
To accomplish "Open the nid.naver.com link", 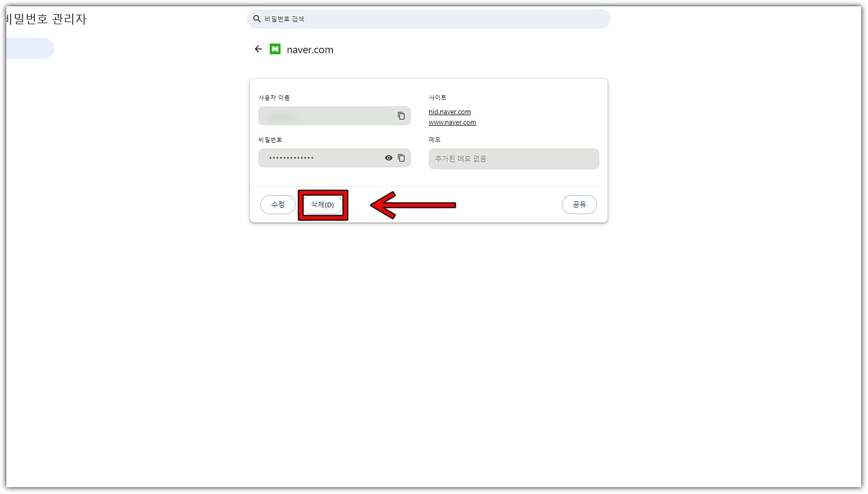I will pos(450,112).
